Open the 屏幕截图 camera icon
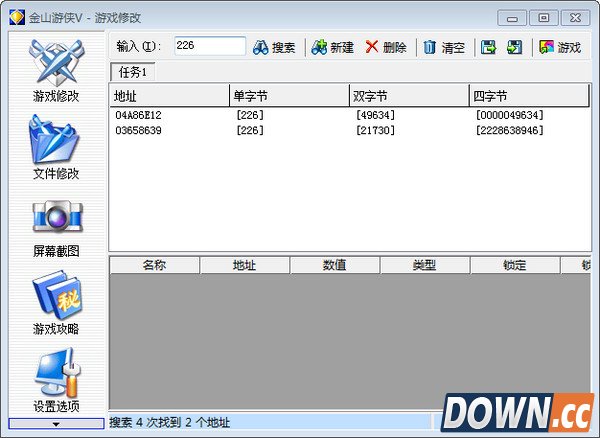This screenshot has height=438, width=600. [x=57, y=217]
